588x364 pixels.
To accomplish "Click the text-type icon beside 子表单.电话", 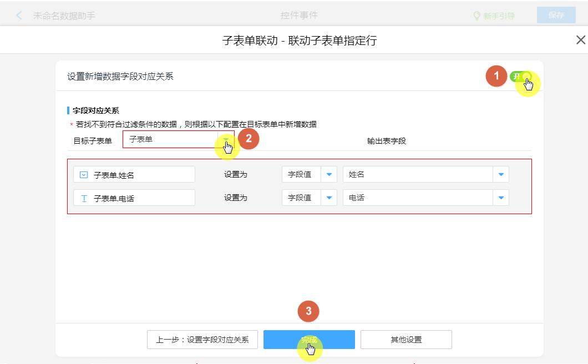I will tap(84, 198).
